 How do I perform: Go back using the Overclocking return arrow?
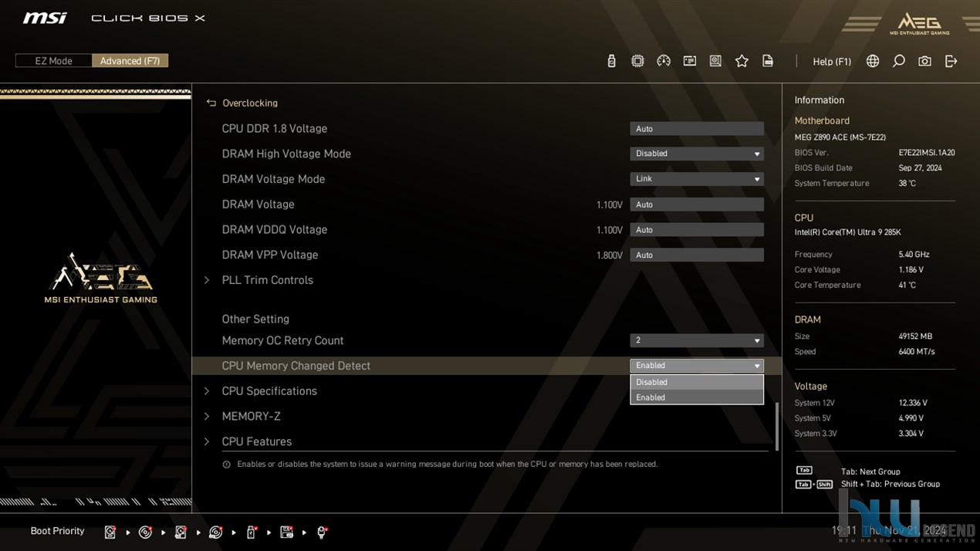tap(211, 103)
